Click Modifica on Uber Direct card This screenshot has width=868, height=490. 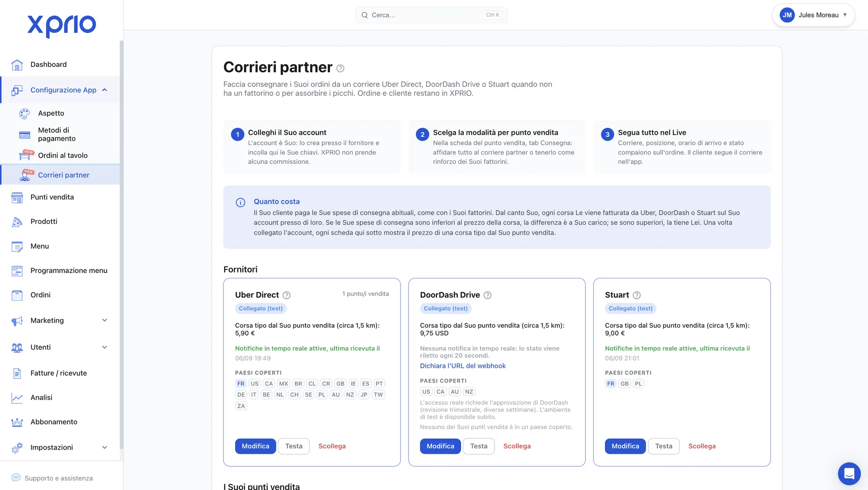[x=255, y=446]
